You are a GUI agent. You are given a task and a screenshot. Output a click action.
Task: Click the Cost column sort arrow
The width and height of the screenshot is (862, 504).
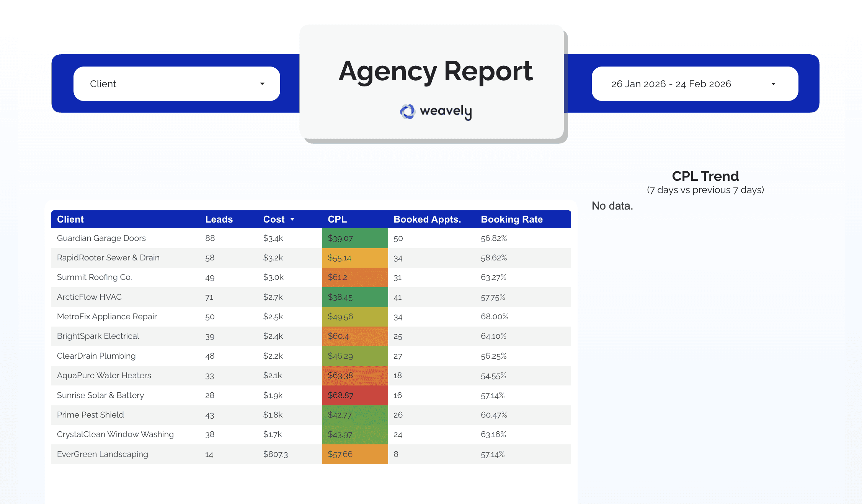click(x=292, y=219)
